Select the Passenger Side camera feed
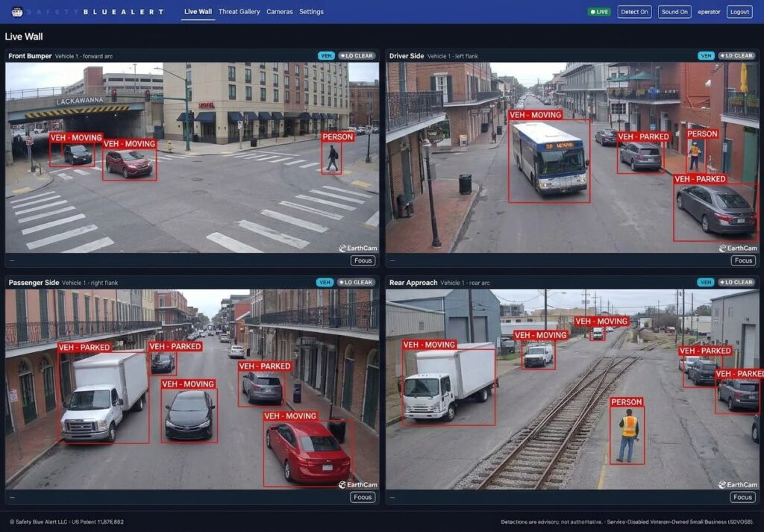This screenshot has height=532, width=764. coord(192,389)
